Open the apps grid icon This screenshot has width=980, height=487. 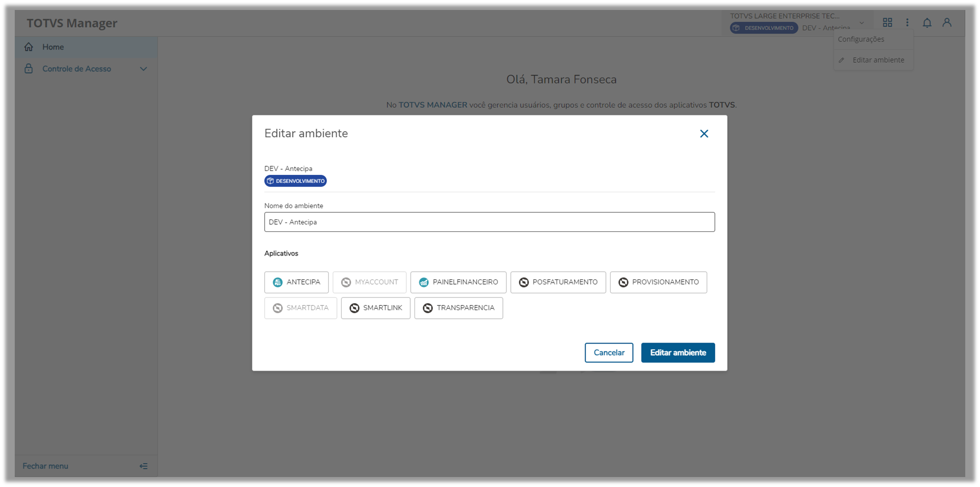tap(887, 22)
